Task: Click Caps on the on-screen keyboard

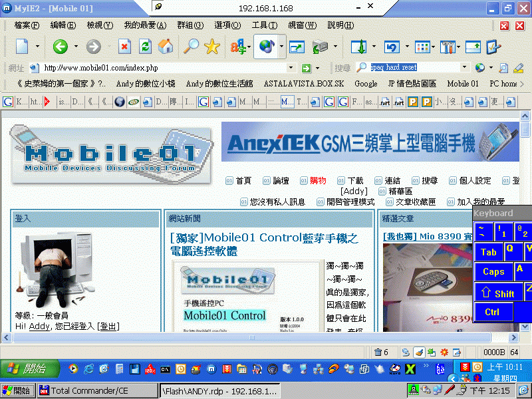Action: pos(493,271)
